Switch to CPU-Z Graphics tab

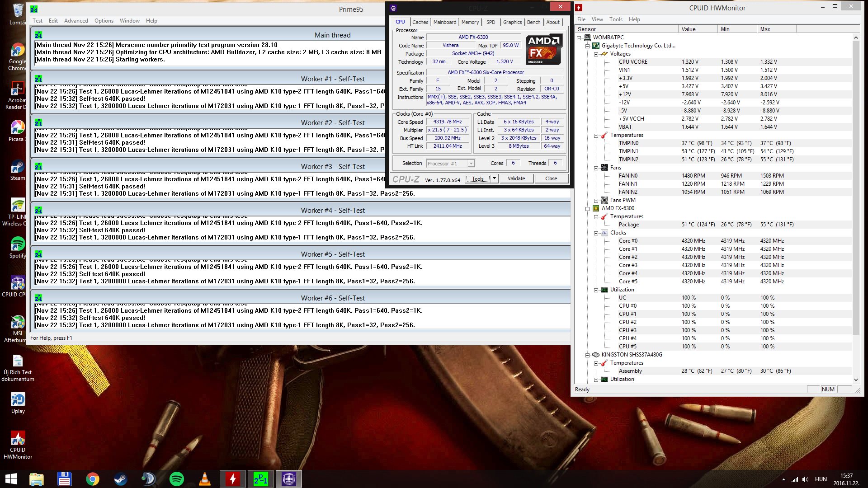click(512, 22)
